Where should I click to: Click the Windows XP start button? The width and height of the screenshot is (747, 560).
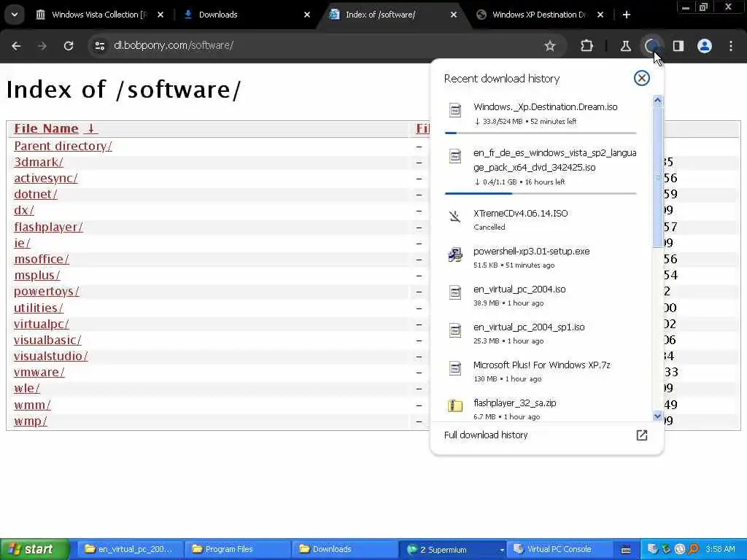click(34, 550)
